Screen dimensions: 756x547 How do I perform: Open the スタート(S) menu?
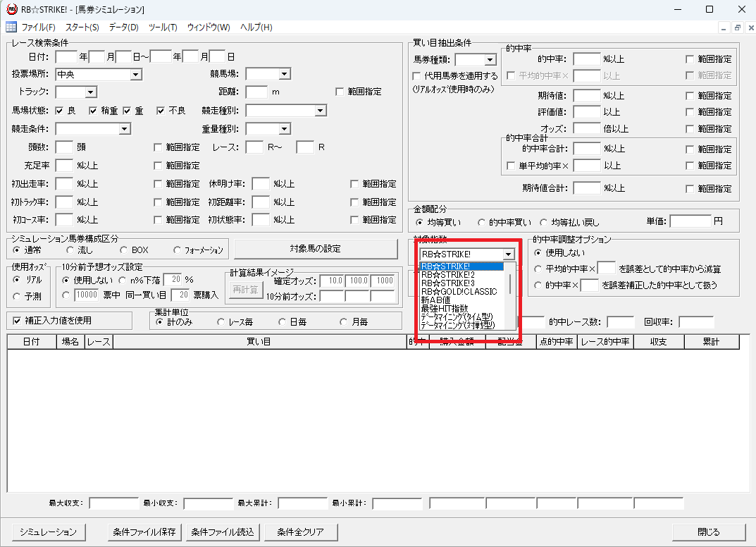click(82, 27)
